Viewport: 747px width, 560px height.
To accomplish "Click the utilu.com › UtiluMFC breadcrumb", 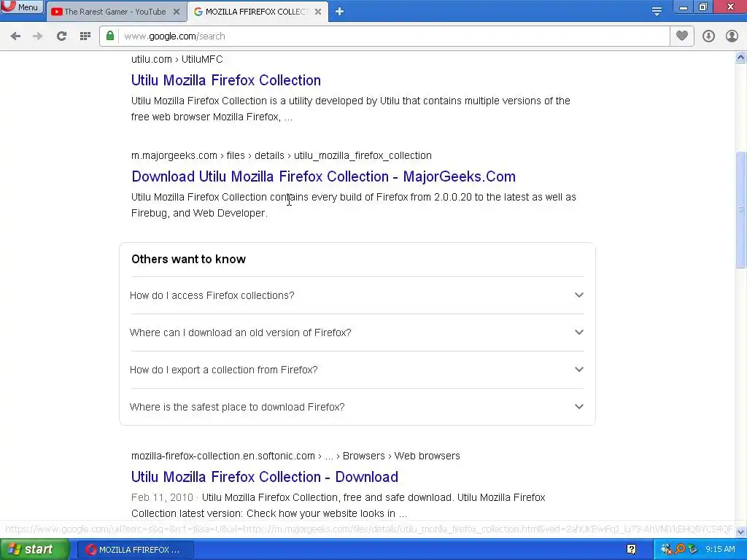I will [177, 59].
